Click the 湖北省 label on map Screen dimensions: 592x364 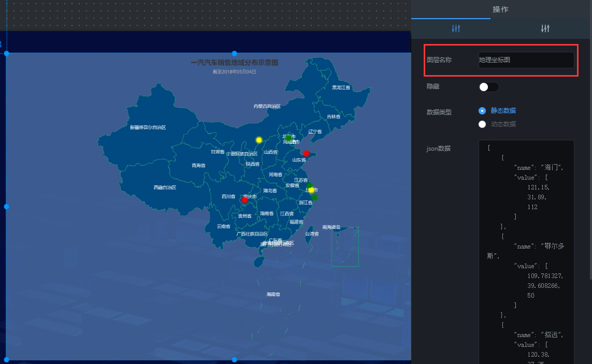point(270,191)
